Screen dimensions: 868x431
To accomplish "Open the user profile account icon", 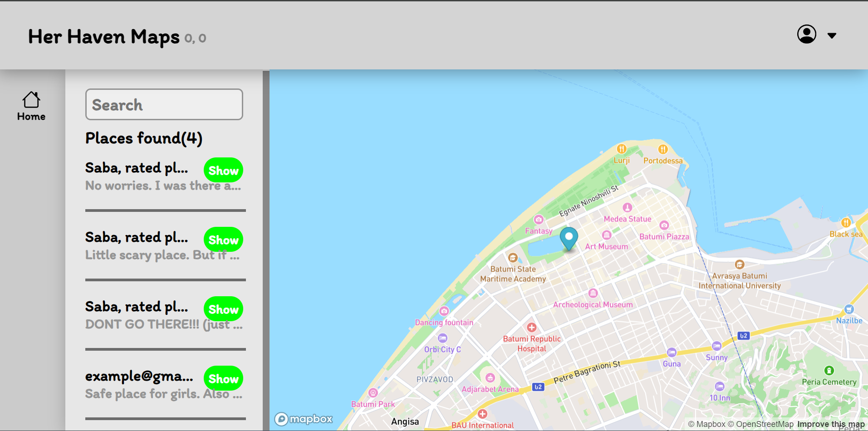I will 807,34.
